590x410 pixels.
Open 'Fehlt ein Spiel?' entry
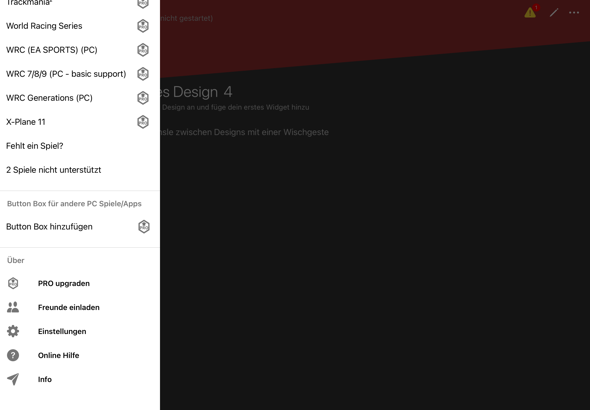tap(80, 146)
